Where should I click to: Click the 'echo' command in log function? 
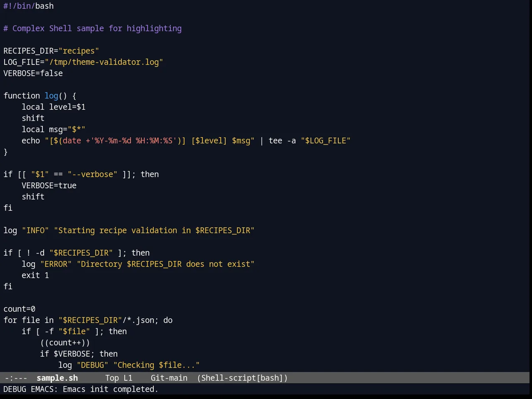tap(31, 140)
